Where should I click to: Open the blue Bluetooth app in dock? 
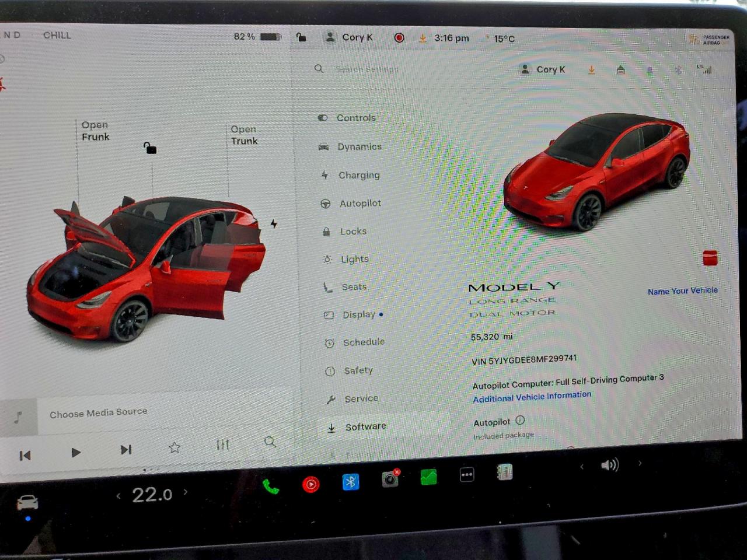(x=350, y=481)
